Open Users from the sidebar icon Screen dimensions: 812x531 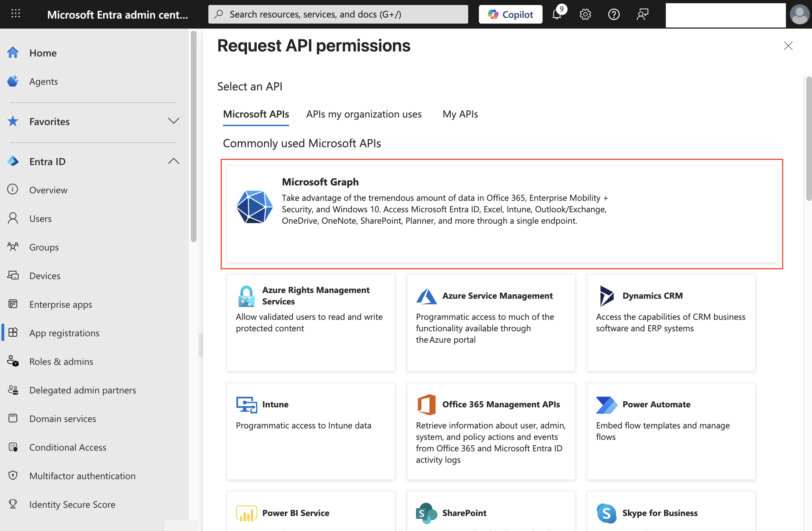[x=13, y=218]
